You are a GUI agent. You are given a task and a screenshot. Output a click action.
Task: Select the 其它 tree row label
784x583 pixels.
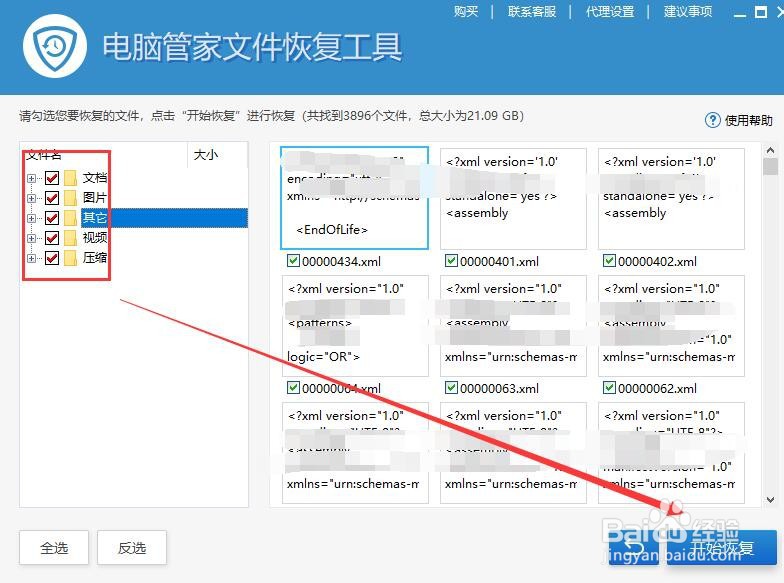click(94, 218)
